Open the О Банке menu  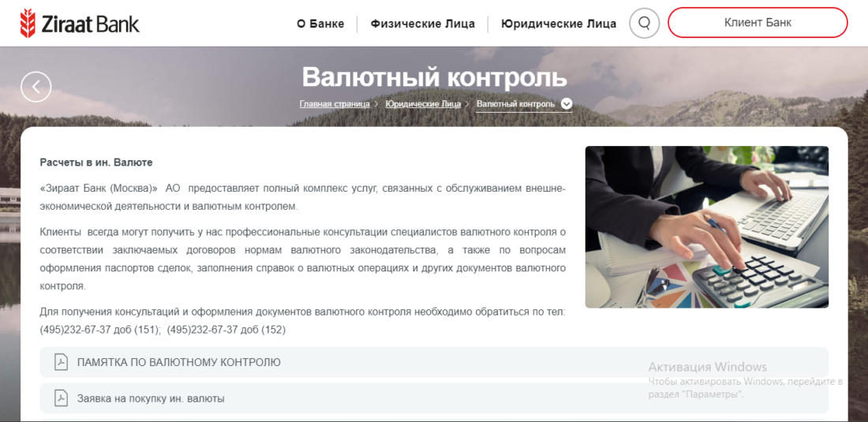coord(320,24)
